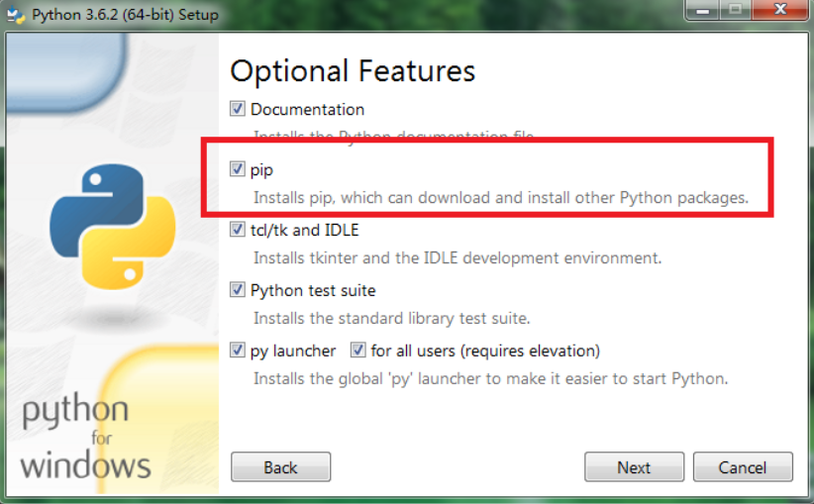The image size is (814, 504).
Task: Click the 'Optional Features' heading
Action: pos(353,71)
